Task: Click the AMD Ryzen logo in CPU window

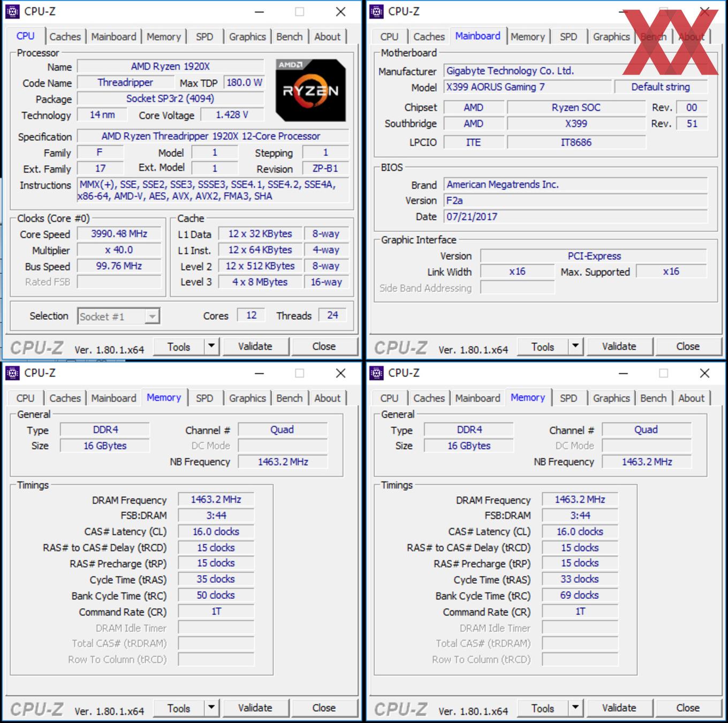Action: coord(310,90)
